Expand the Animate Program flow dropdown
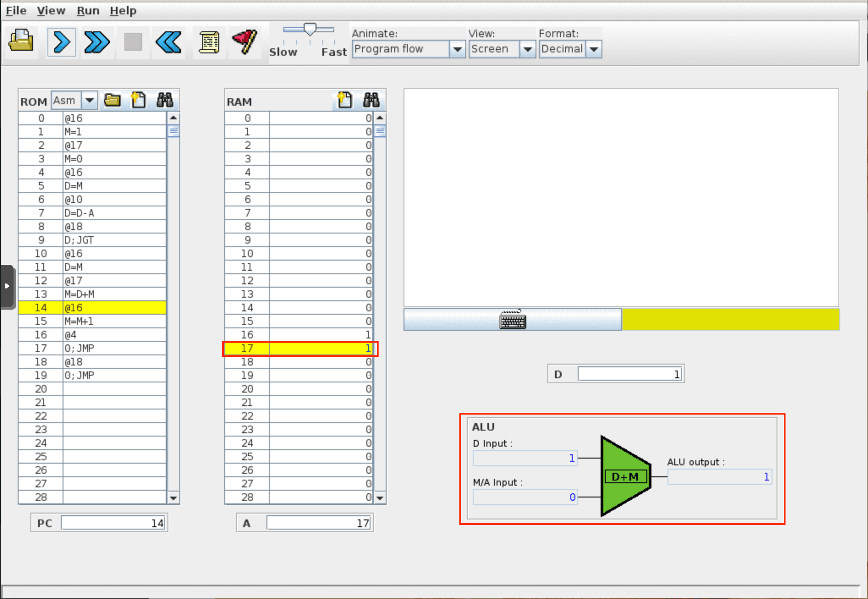Viewport: 868px width, 599px height. pos(457,49)
